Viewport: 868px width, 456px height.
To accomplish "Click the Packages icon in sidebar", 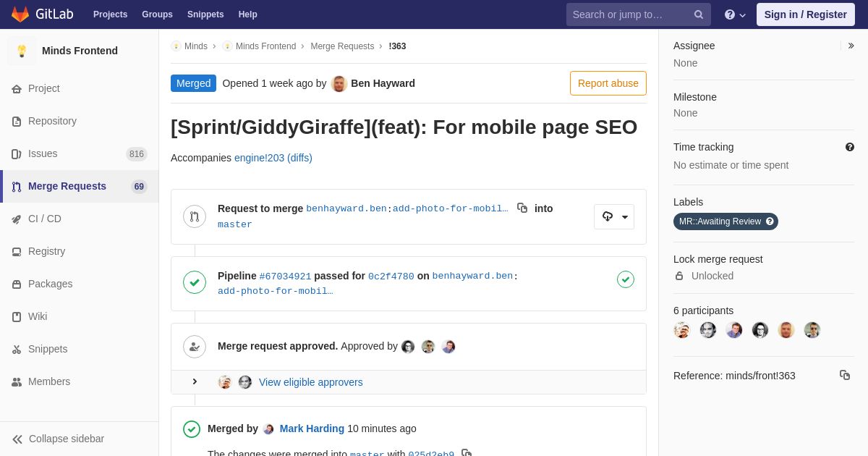I will (17, 284).
